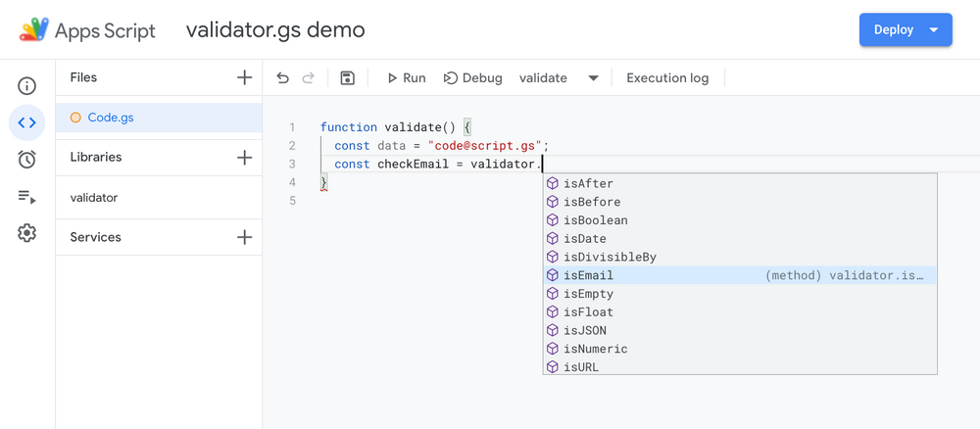Start debugging with the Debug button
This screenshot has height=429, width=980.
click(472, 78)
